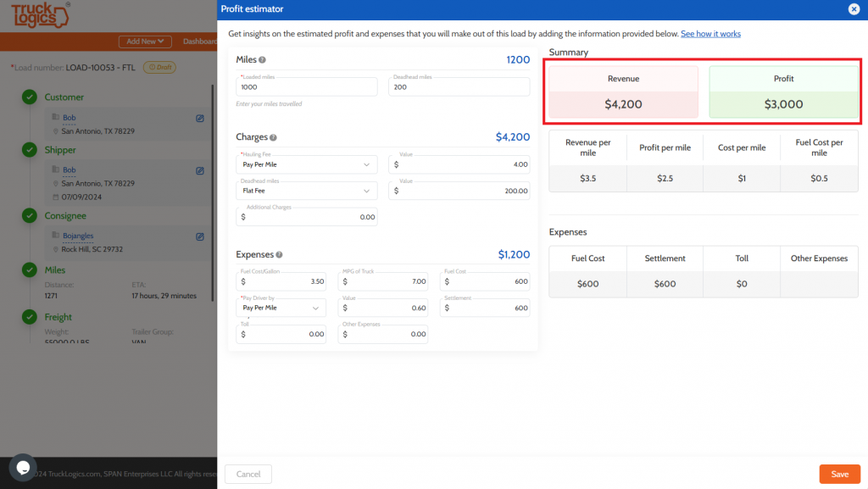The height and width of the screenshot is (489, 868).
Task: Select the Miles section heading in sidebar
Action: click(55, 270)
